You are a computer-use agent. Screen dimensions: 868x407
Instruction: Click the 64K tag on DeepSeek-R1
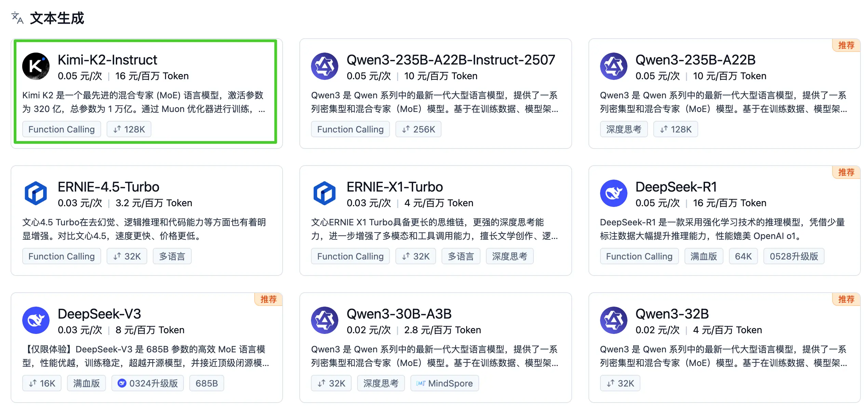tap(743, 256)
